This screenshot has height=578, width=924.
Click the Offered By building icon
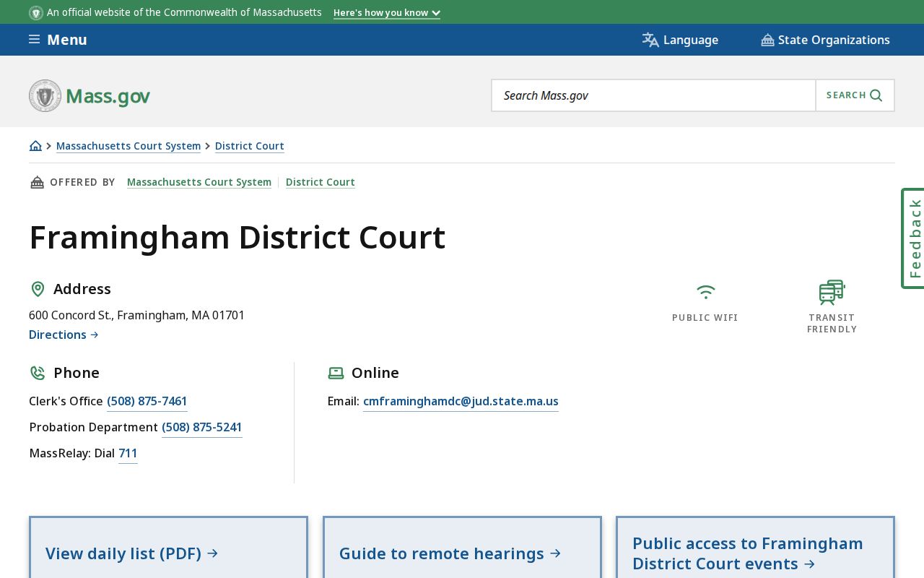point(37,182)
